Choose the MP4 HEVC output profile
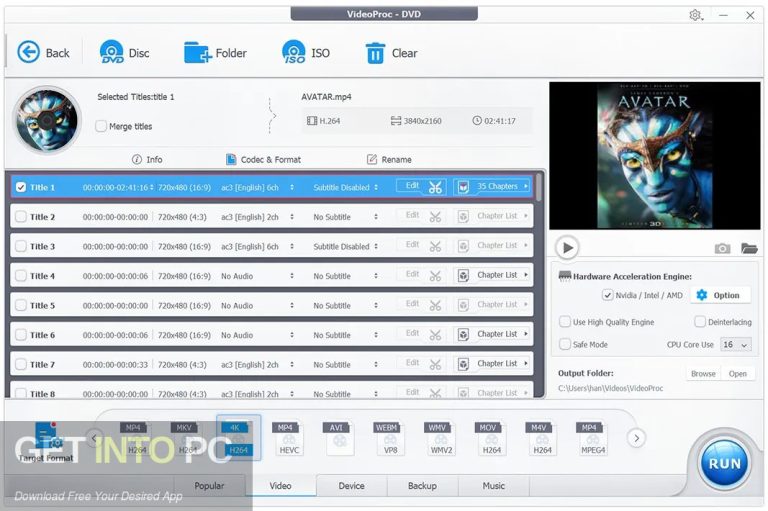This screenshot has width=768, height=511. [x=288, y=438]
